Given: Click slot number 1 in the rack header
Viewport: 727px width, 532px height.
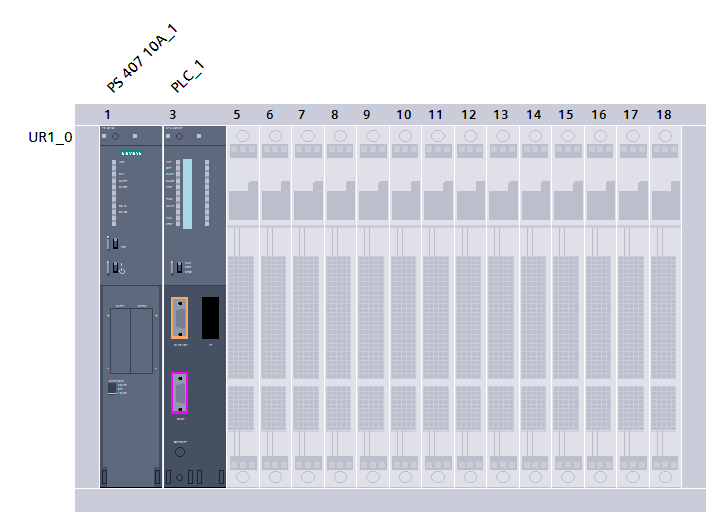Looking at the screenshot, I should click(x=107, y=115).
